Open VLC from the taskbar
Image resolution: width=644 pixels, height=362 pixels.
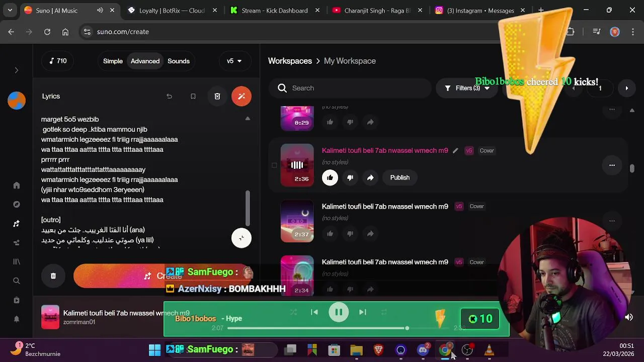point(489,350)
